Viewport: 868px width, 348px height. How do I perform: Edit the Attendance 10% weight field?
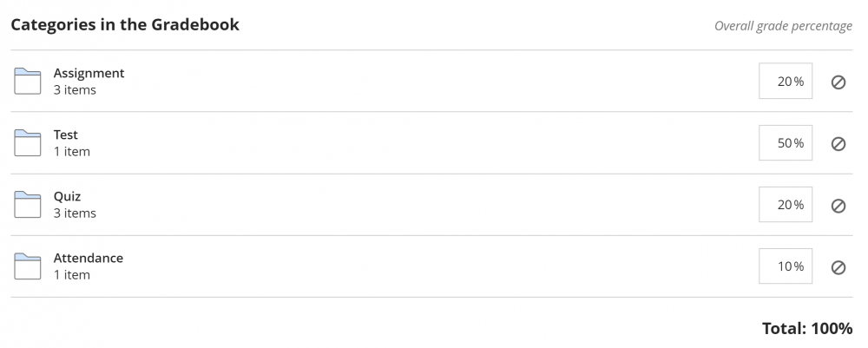click(x=786, y=266)
